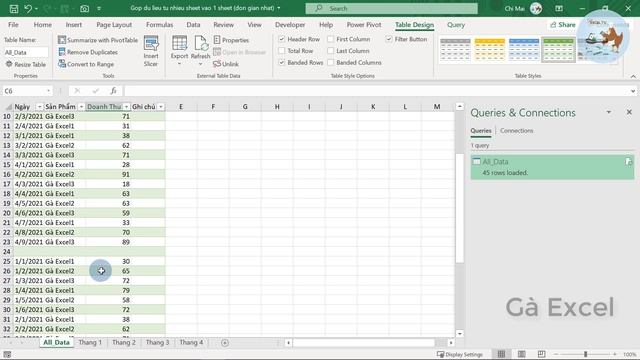
Task: Click the zoom slider handle
Action: point(585,354)
